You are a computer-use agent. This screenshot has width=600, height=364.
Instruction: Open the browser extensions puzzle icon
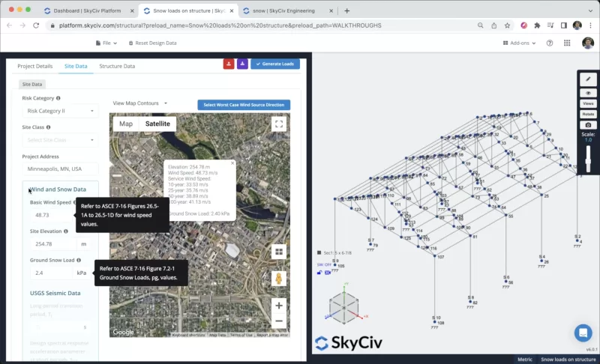[537, 25]
